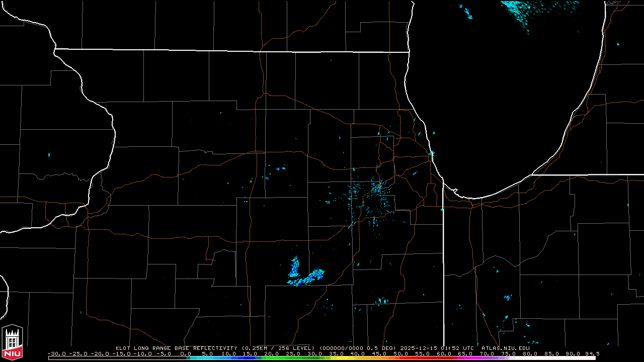Viewport: 644px width, 362px height.
Task: Click the timestamp "2025-12-15 01:52 UTC"
Action: pyautogui.click(x=438, y=348)
